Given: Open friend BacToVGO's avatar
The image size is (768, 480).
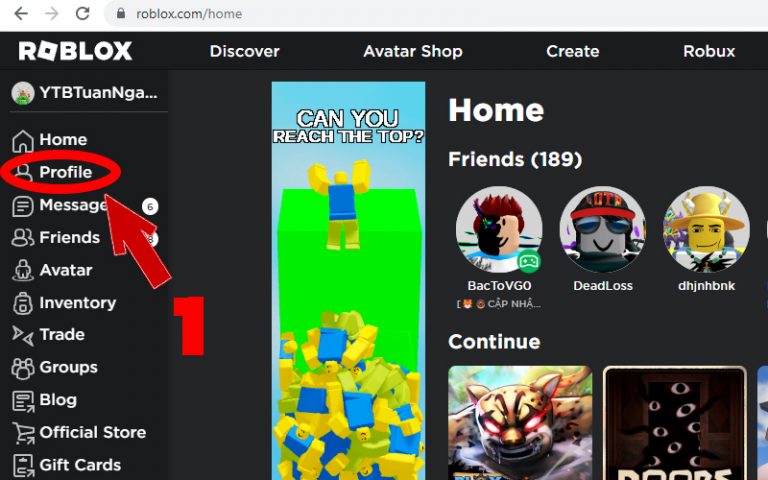Looking at the screenshot, I should click(x=499, y=230).
